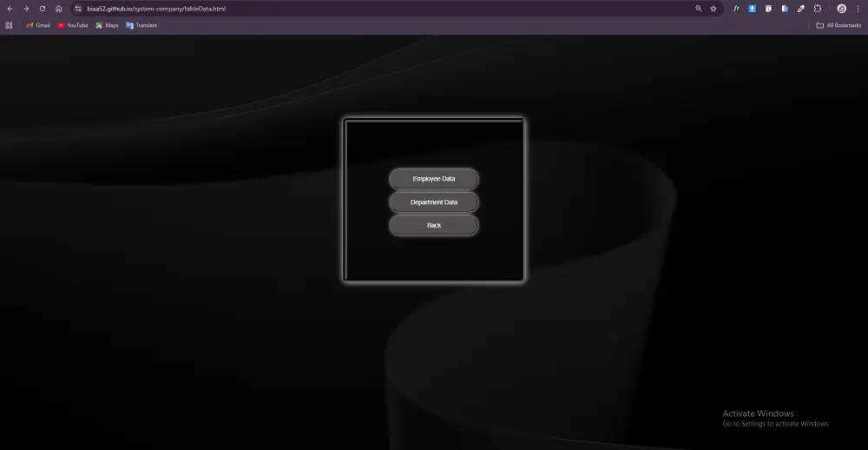868x450 pixels.
Task: Open the white shield-shaped extension icon
Action: (x=768, y=9)
